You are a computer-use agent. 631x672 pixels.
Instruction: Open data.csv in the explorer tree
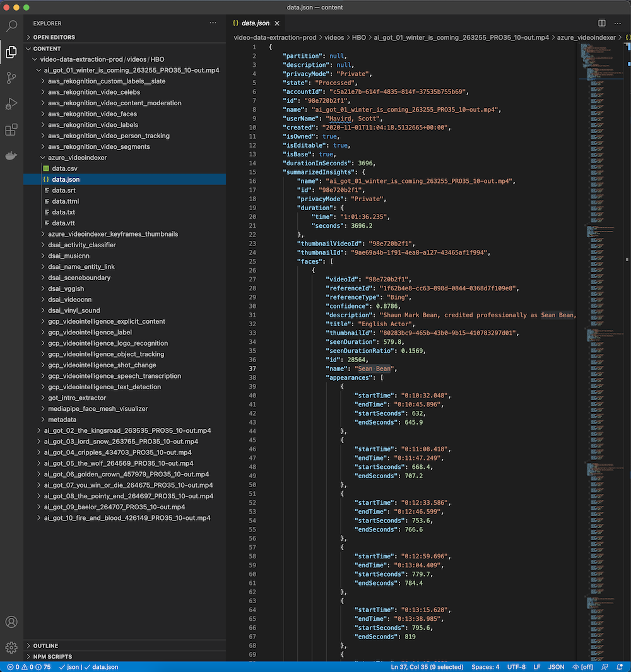pyautogui.click(x=65, y=168)
